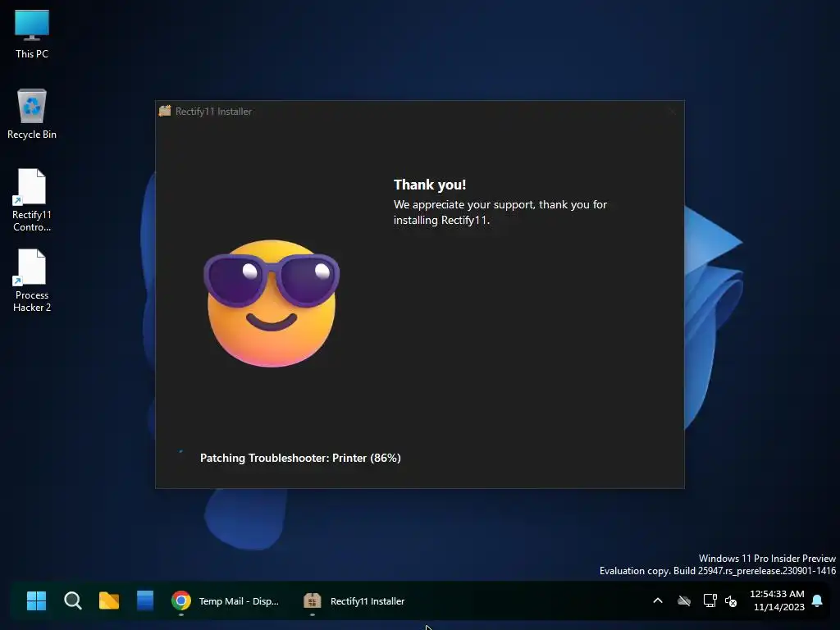Click the blue window app in taskbar
This screenshot has width=840, height=630.
tap(145, 600)
